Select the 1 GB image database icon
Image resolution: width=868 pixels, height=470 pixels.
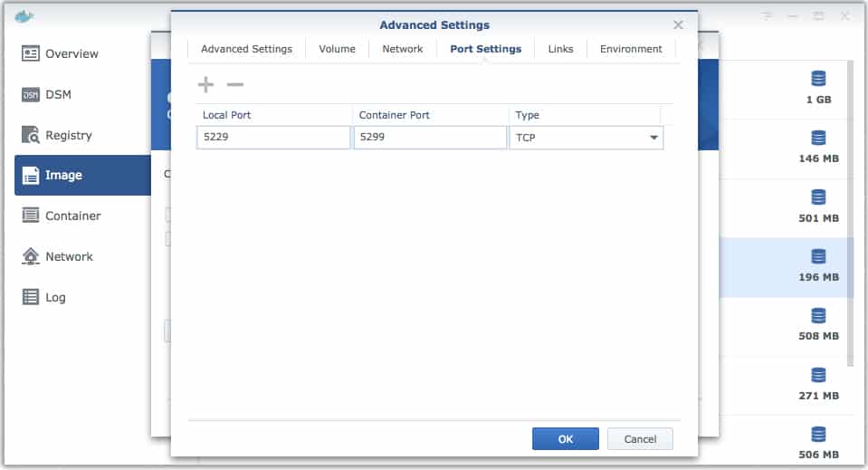[x=818, y=79]
